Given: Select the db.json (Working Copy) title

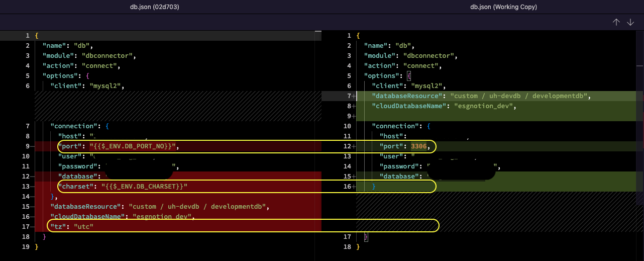Looking at the screenshot, I should (482, 7).
